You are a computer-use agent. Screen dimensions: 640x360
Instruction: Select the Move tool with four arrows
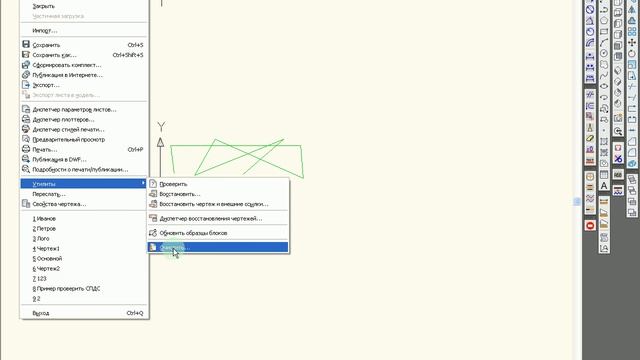click(632, 42)
